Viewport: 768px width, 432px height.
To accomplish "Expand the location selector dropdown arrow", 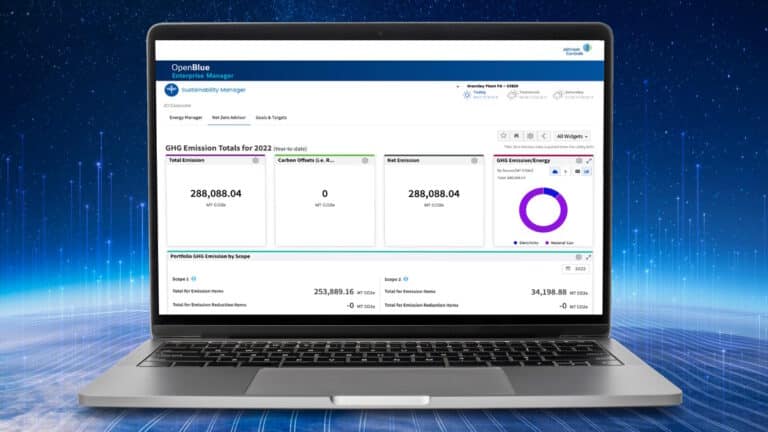I will coord(458,87).
